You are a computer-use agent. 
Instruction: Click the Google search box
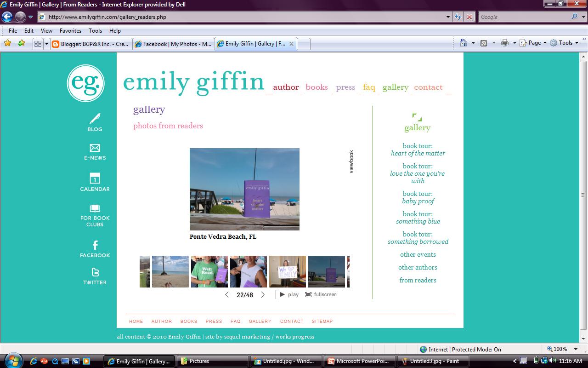point(524,17)
